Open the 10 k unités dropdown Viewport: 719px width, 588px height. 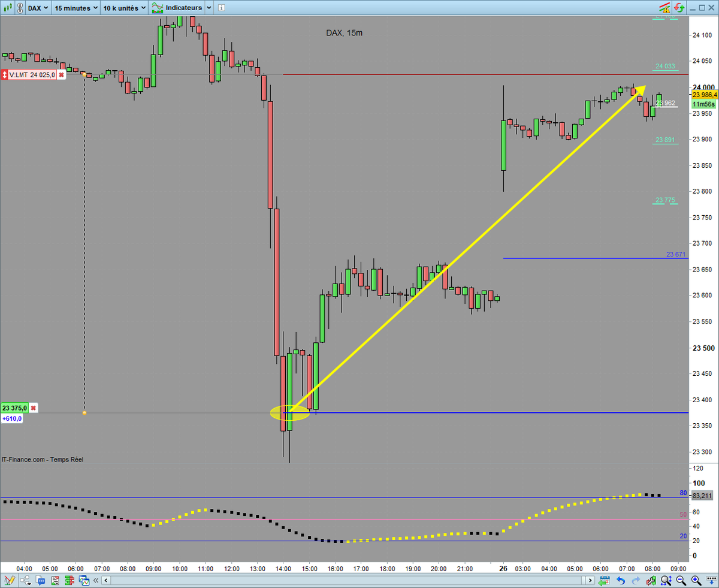point(124,8)
